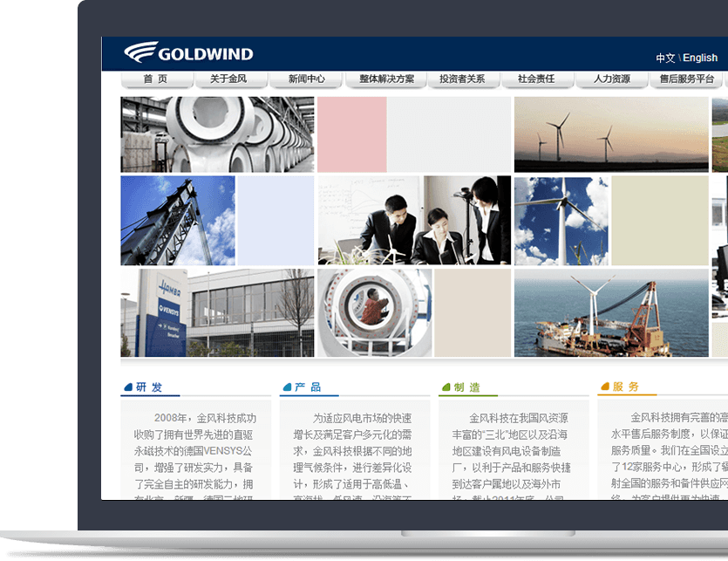Open the 首页 navigation tab
The height and width of the screenshot is (561, 728).
155,79
